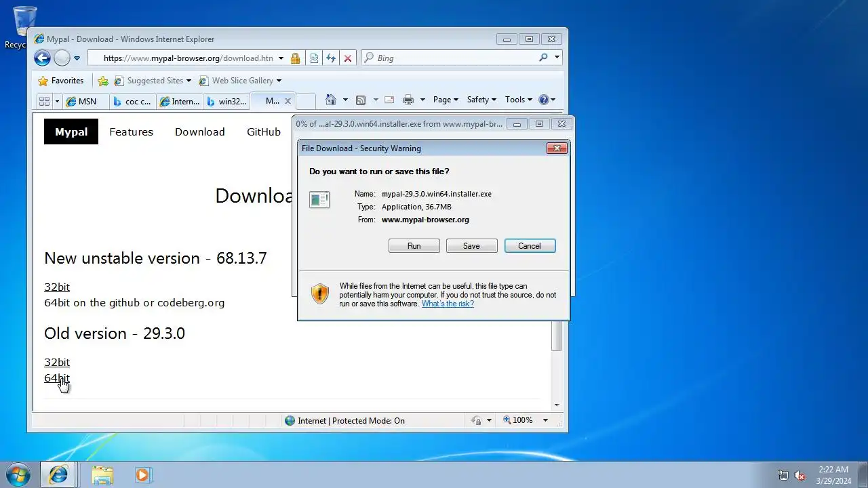Close the Security Warning dialog
The image size is (868, 488).
coord(557,148)
